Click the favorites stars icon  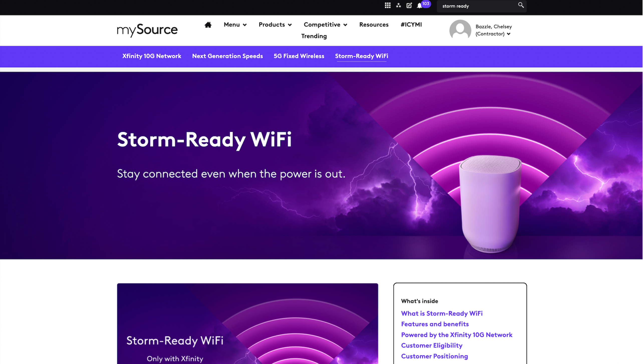[x=399, y=5]
